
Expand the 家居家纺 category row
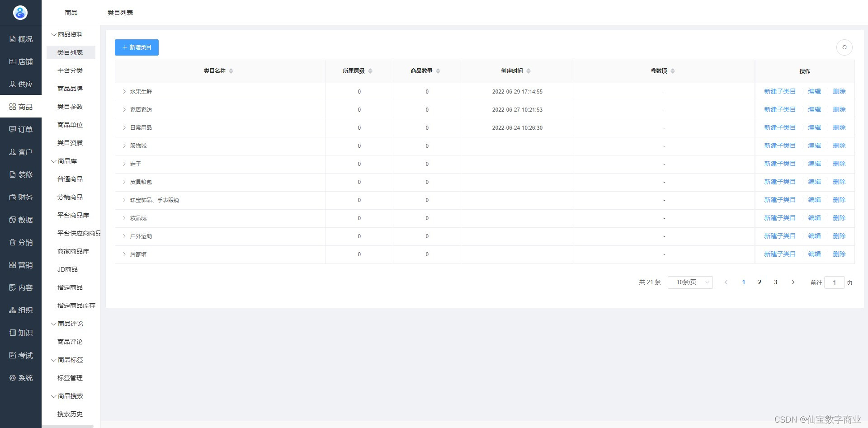(x=124, y=110)
